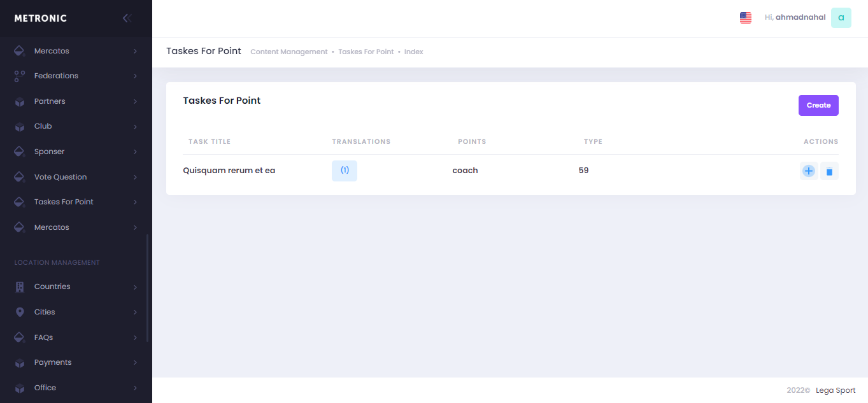This screenshot has height=403, width=868.
Task: Click the Cities location pin icon
Action: (x=20, y=312)
